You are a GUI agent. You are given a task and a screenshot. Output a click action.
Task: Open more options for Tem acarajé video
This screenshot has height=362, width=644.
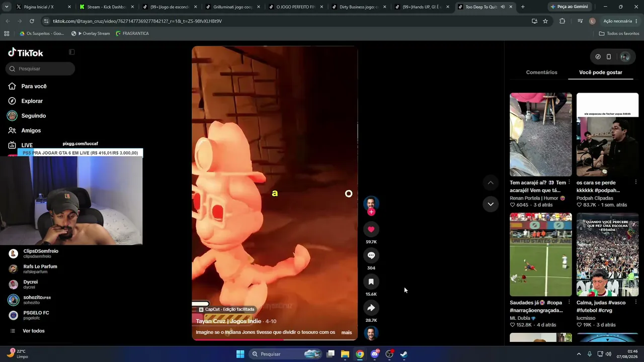click(569, 183)
